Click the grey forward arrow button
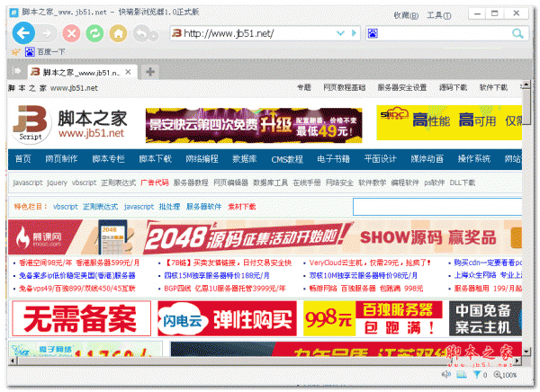The image size is (540, 392). click(47, 33)
